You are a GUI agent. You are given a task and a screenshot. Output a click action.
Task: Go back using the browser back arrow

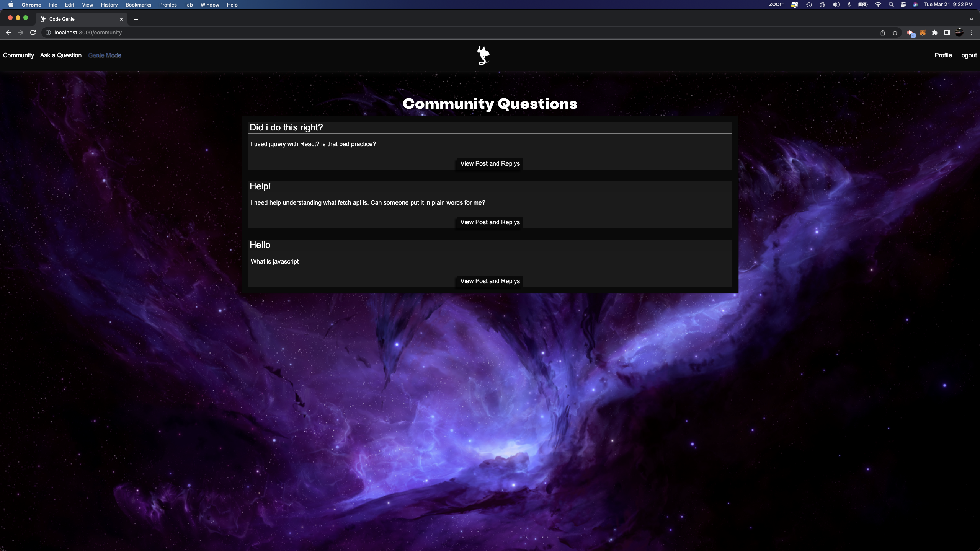8,33
